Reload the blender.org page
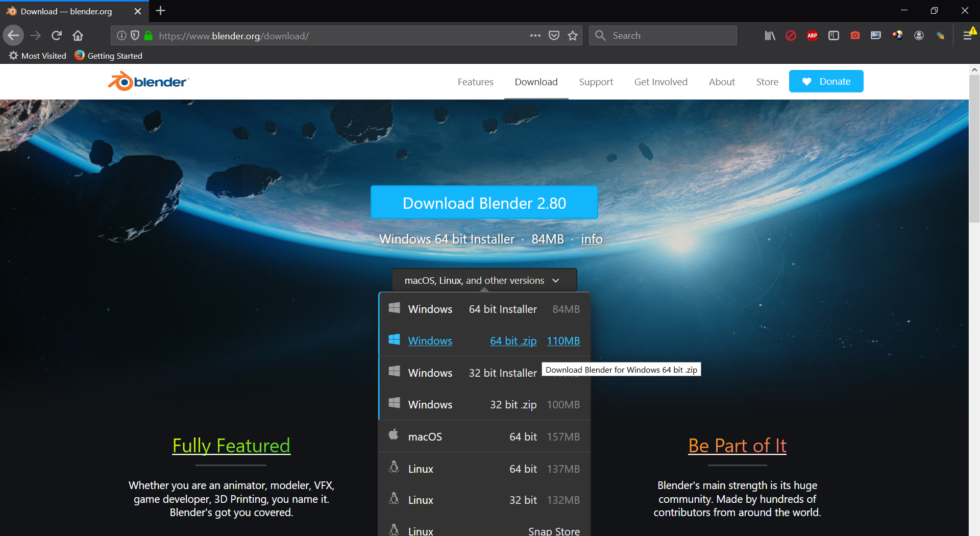 pos(57,36)
